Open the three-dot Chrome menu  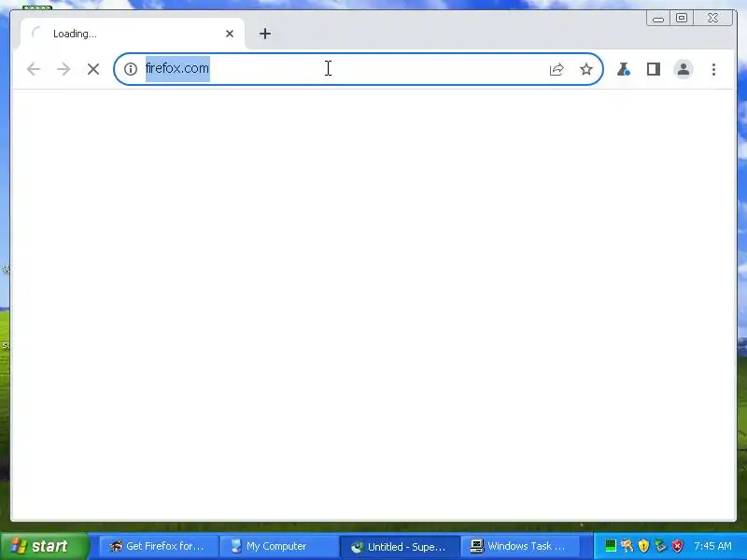coord(713,69)
